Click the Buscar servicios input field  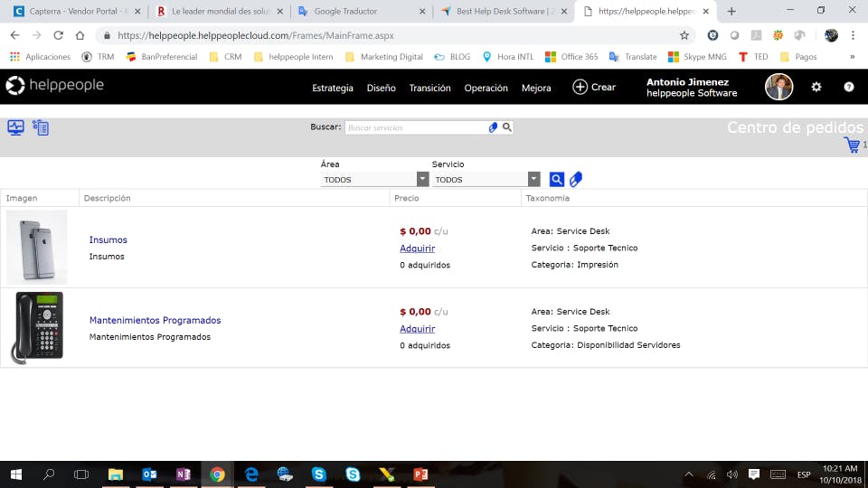(416, 127)
